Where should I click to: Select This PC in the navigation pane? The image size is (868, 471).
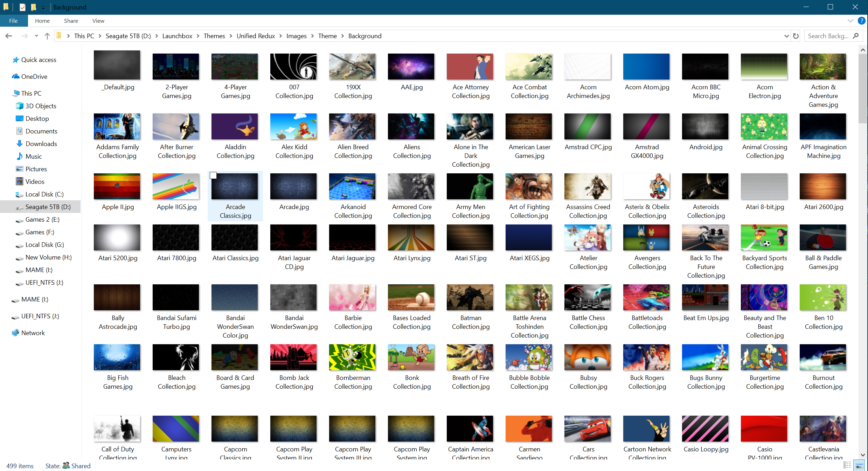click(31, 93)
